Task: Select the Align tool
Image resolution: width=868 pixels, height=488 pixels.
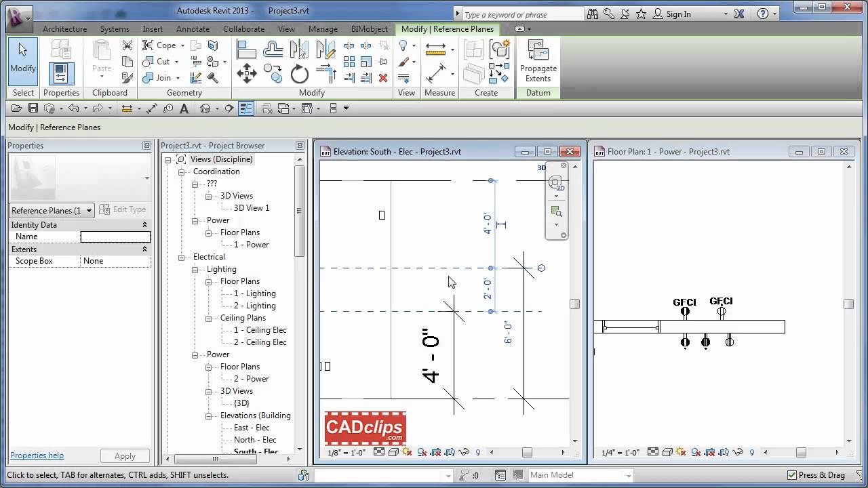Action: pyautogui.click(x=246, y=49)
